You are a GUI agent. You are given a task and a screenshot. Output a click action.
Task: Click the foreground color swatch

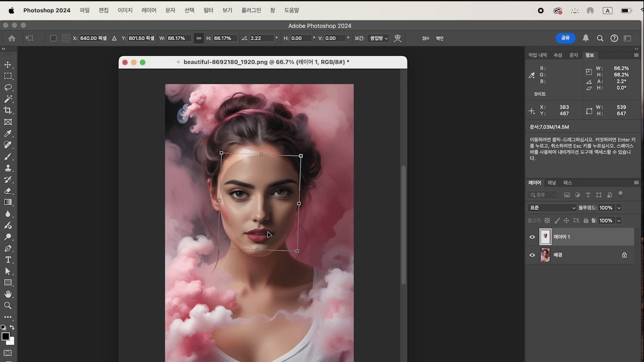tap(6, 336)
